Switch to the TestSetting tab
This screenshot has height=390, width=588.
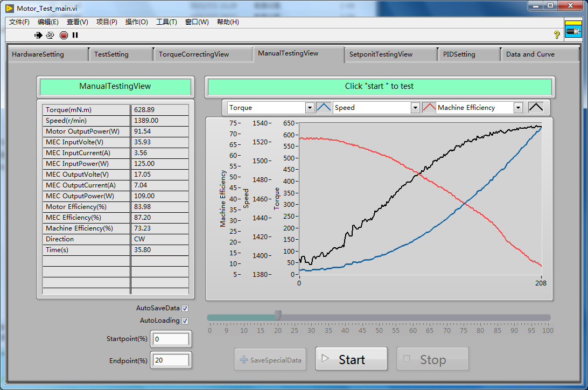coord(121,54)
